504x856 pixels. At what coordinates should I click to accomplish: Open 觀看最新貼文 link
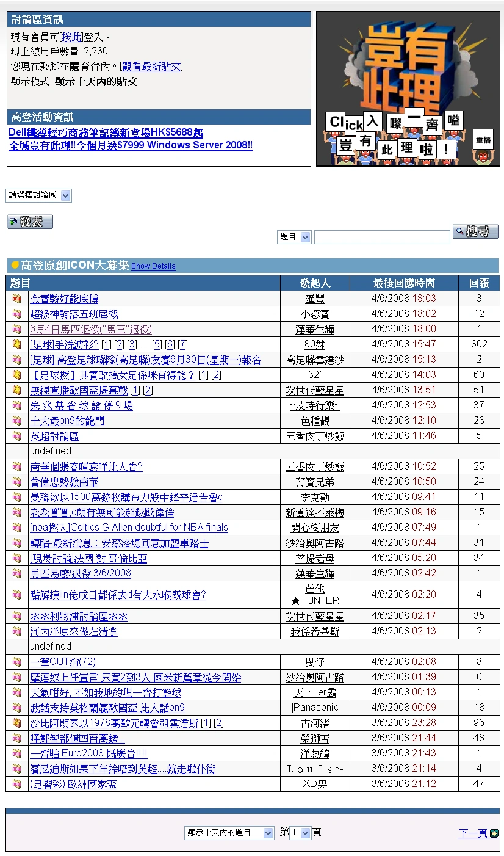click(151, 67)
